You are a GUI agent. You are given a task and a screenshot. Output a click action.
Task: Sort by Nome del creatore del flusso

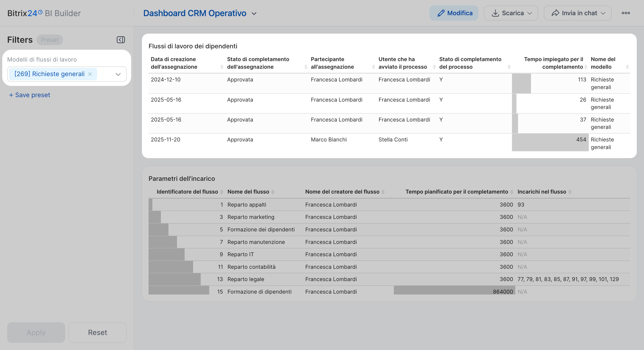[383, 192]
